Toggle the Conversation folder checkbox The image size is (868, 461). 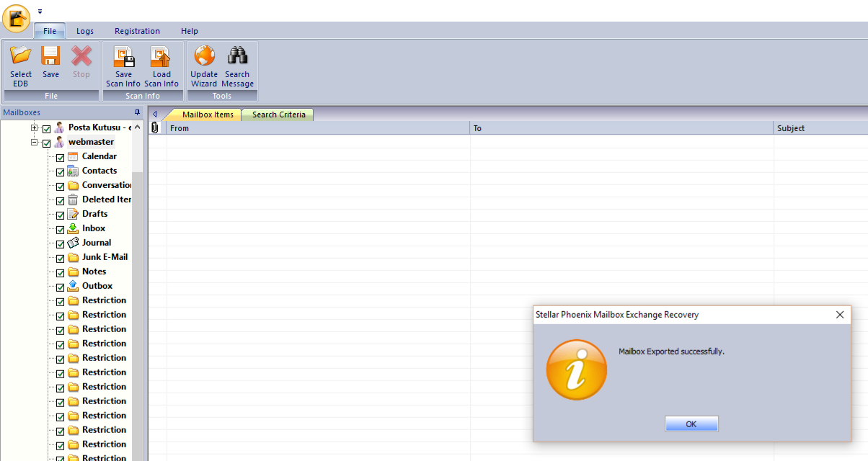[60, 187]
